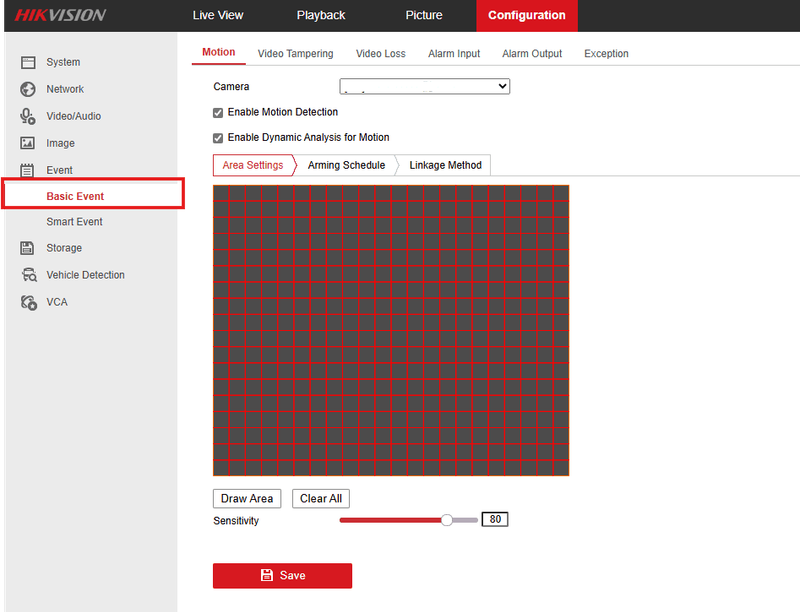800x612 pixels.
Task: Switch to the Exception tab
Action: pyautogui.click(x=606, y=54)
